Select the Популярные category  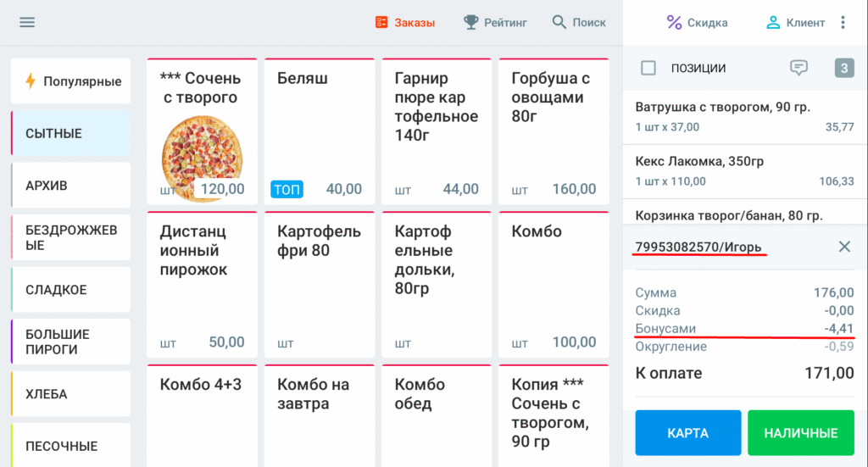(71, 81)
